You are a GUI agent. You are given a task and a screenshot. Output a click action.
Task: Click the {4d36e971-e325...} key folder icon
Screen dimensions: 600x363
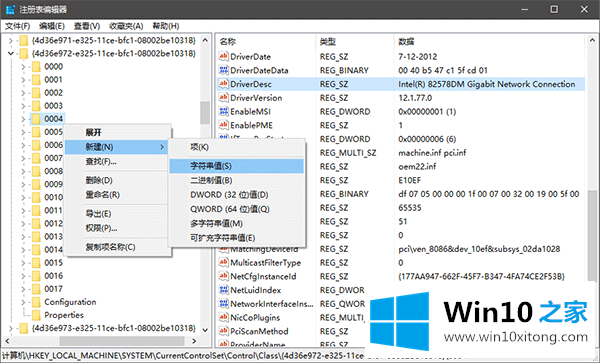tap(24, 41)
